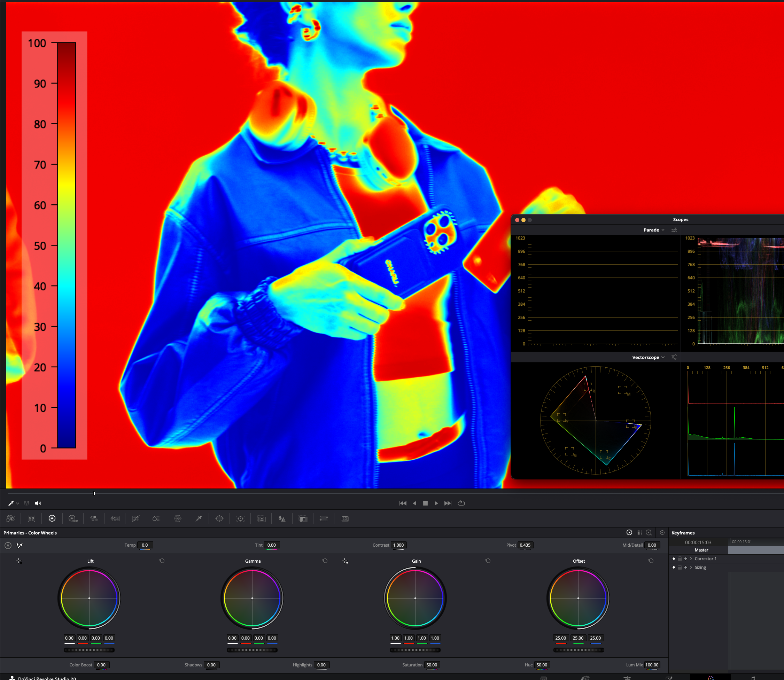Viewport: 784px width, 680px height.
Task: Open the Blur and Sharpen palette
Action: pyautogui.click(x=281, y=518)
